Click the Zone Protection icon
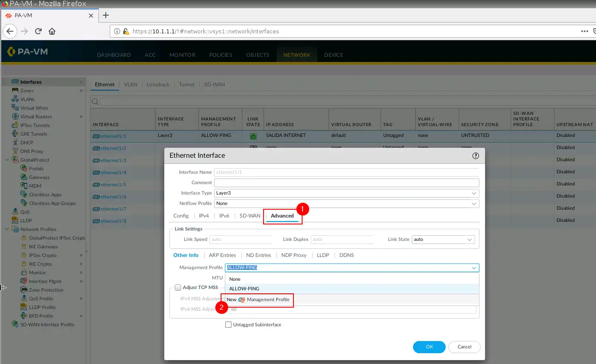Viewport: 596px width, 364px height. click(x=24, y=290)
